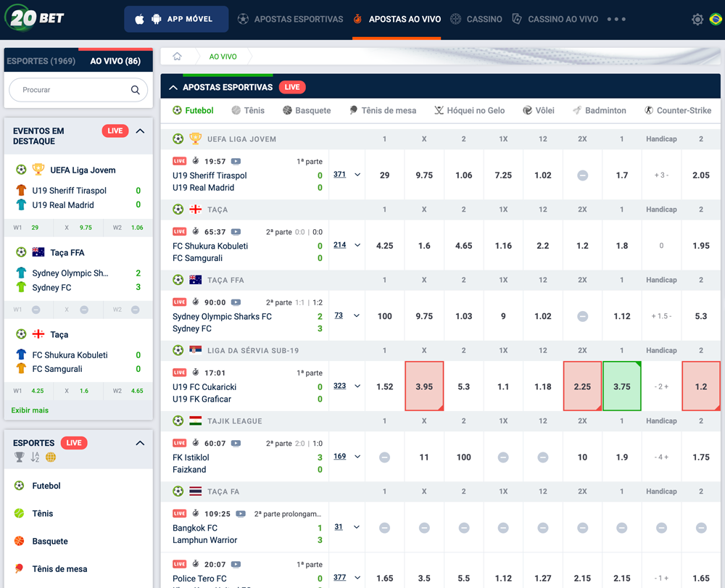Click the 20BET logo
Screen dimensions: 725x588
point(34,17)
